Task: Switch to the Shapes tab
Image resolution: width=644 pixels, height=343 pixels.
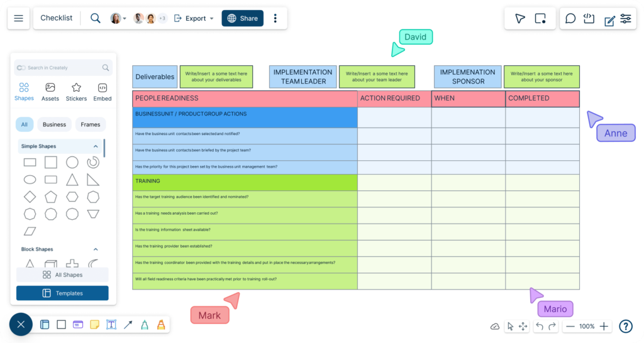Action: pyautogui.click(x=24, y=92)
